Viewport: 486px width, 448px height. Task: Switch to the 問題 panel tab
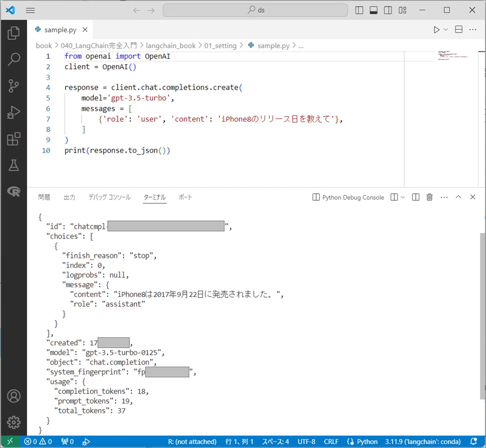pos(44,197)
